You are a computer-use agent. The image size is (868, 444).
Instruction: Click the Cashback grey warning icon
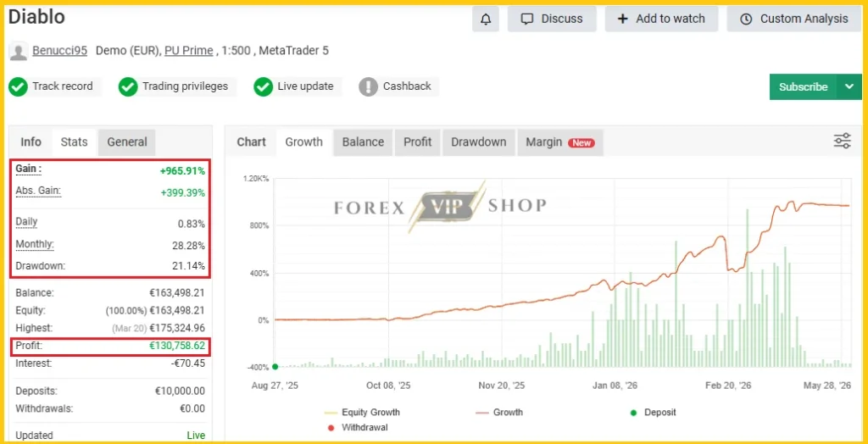pos(368,87)
